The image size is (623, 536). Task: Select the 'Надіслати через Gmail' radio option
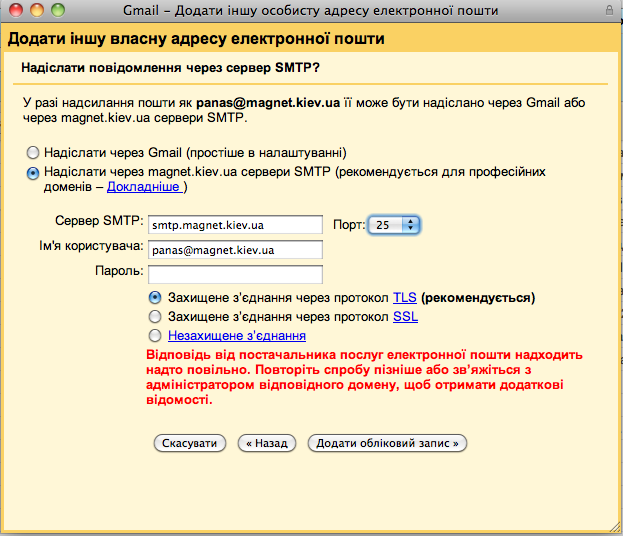[33, 153]
